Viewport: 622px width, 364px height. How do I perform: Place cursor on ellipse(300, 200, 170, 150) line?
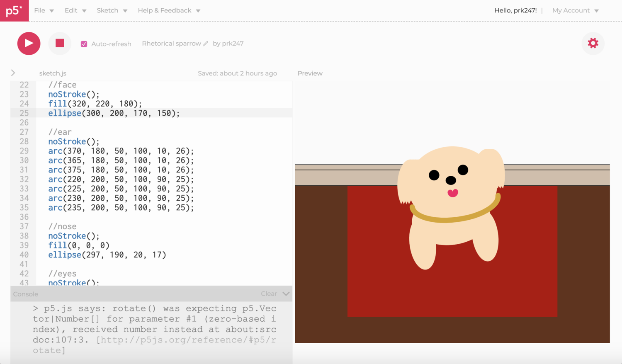click(114, 113)
